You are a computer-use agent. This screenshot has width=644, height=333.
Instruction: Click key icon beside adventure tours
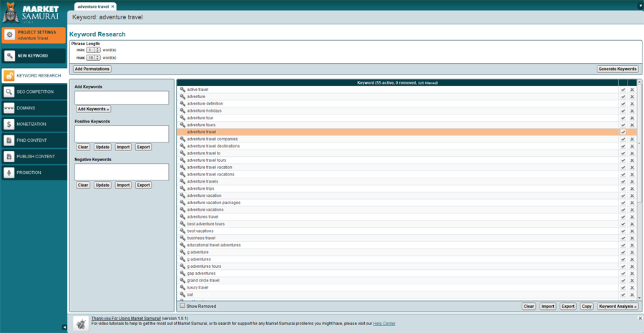182,125
